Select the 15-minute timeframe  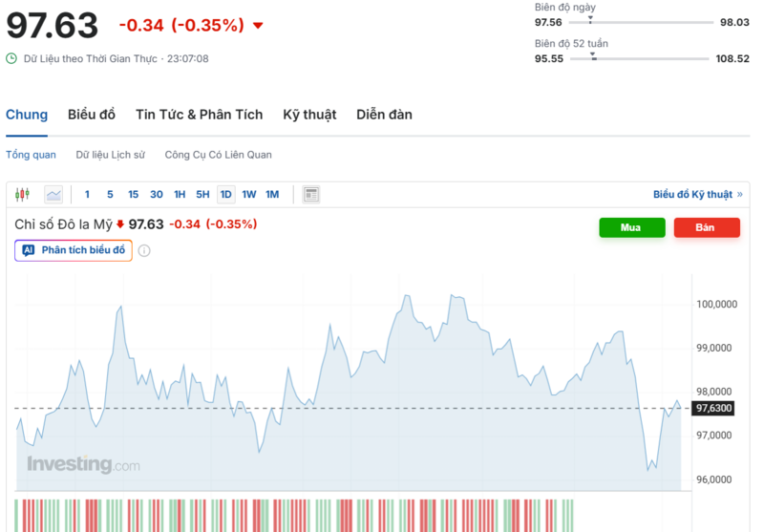tap(133, 195)
